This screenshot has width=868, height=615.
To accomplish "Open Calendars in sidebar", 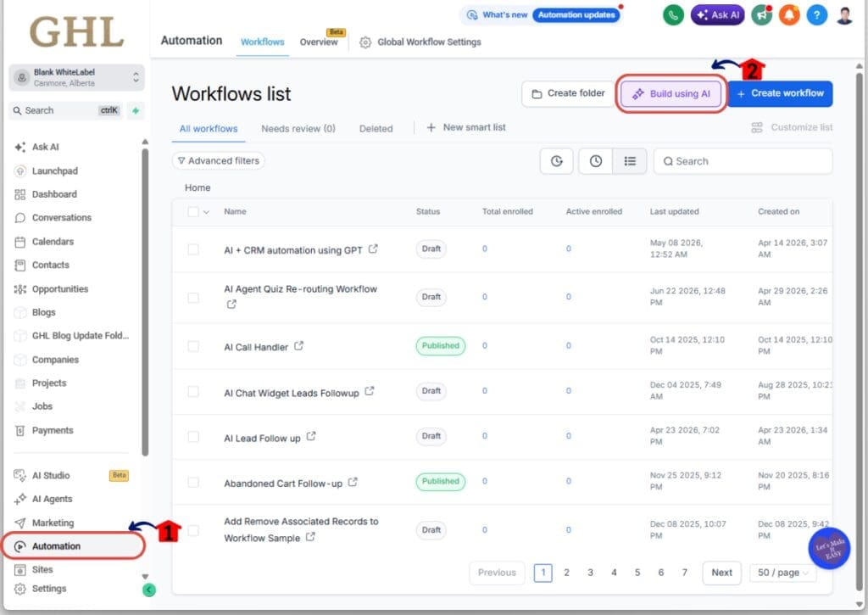I will (x=53, y=242).
